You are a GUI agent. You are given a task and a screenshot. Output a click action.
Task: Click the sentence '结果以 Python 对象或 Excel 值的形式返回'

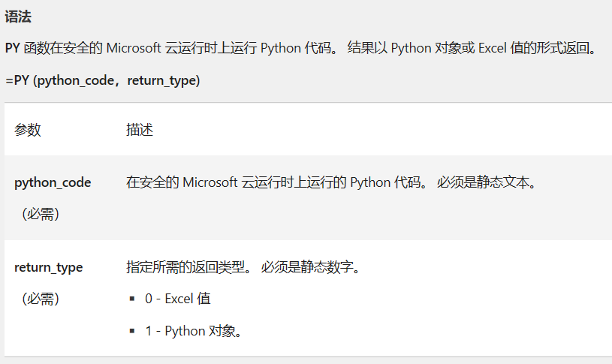coord(472,48)
